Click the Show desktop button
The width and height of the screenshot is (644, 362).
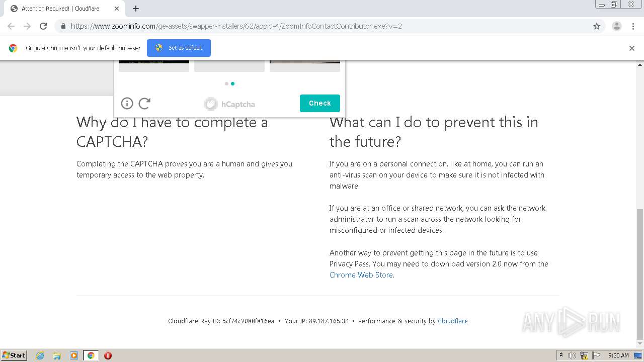[x=638, y=355]
